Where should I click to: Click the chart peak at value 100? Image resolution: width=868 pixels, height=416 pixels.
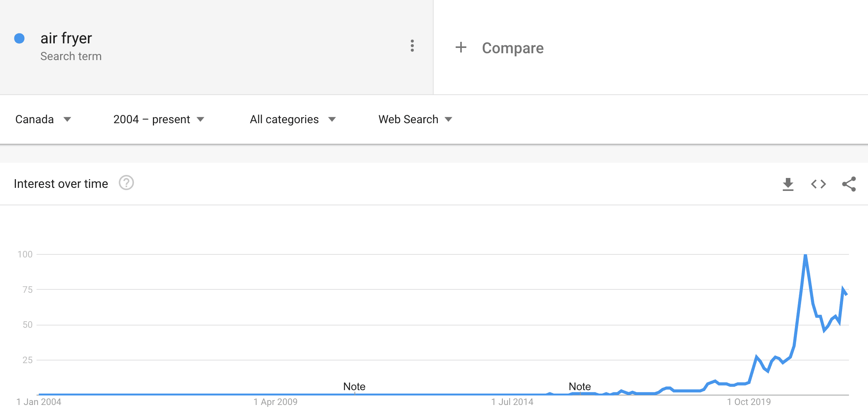(x=805, y=255)
